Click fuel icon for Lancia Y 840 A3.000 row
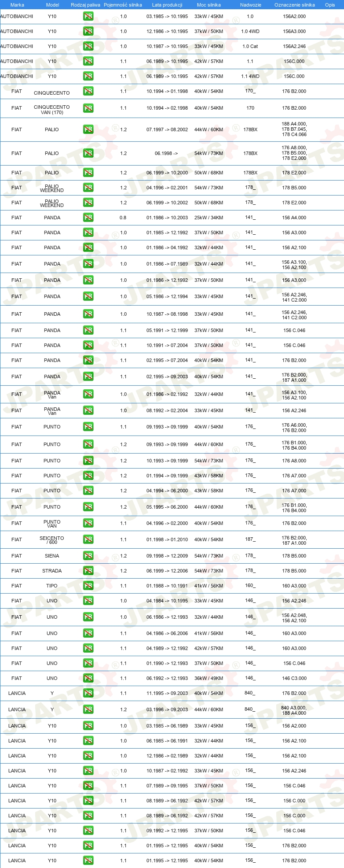 [88, 709]
